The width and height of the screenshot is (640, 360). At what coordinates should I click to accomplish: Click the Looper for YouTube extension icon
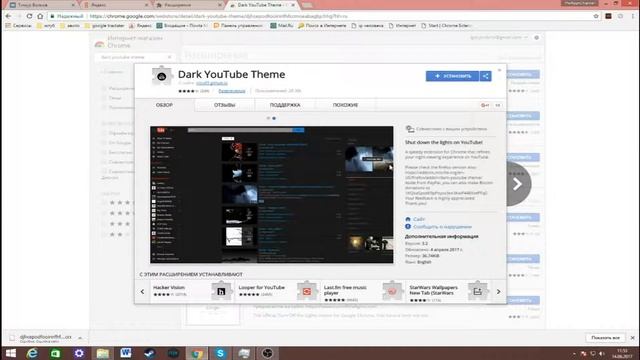307,291
